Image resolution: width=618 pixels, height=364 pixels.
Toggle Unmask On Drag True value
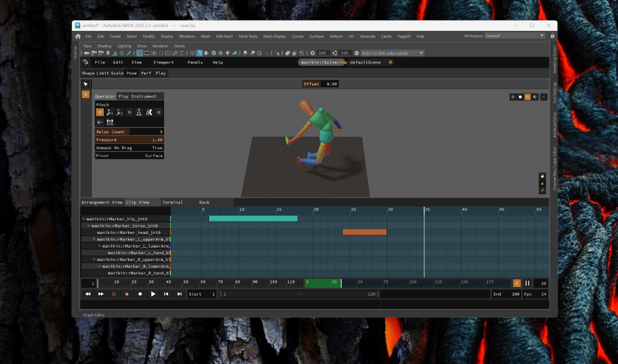157,148
